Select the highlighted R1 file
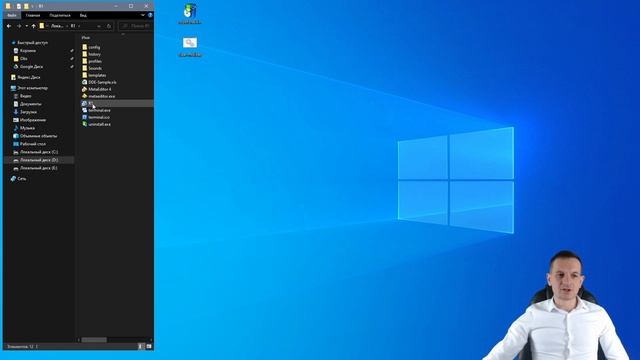The image size is (640, 360). [117, 103]
